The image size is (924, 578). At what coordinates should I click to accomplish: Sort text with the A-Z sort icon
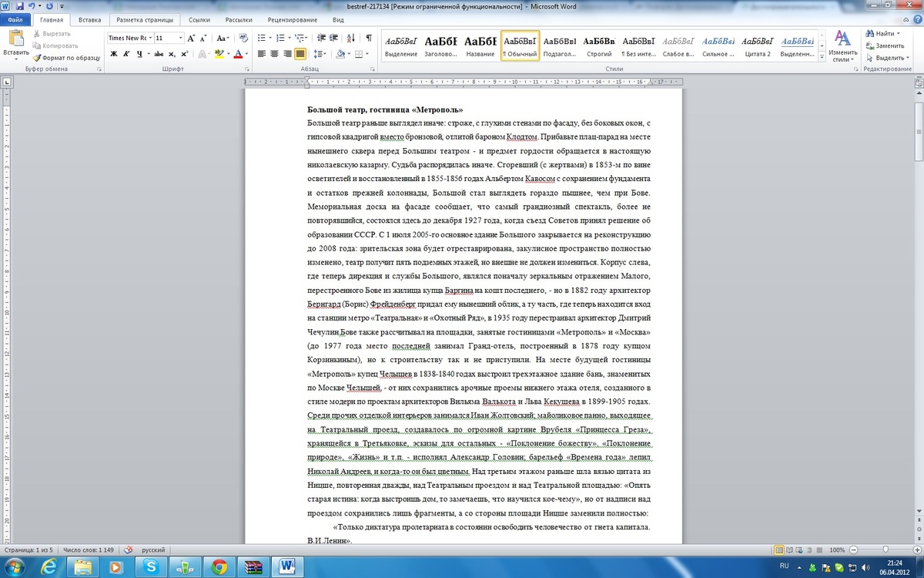[351, 38]
